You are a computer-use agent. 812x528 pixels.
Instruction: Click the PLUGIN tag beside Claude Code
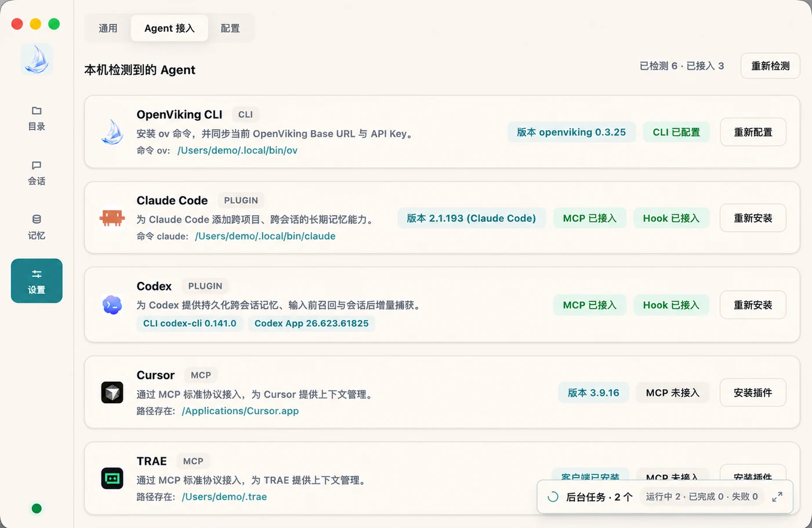point(241,201)
